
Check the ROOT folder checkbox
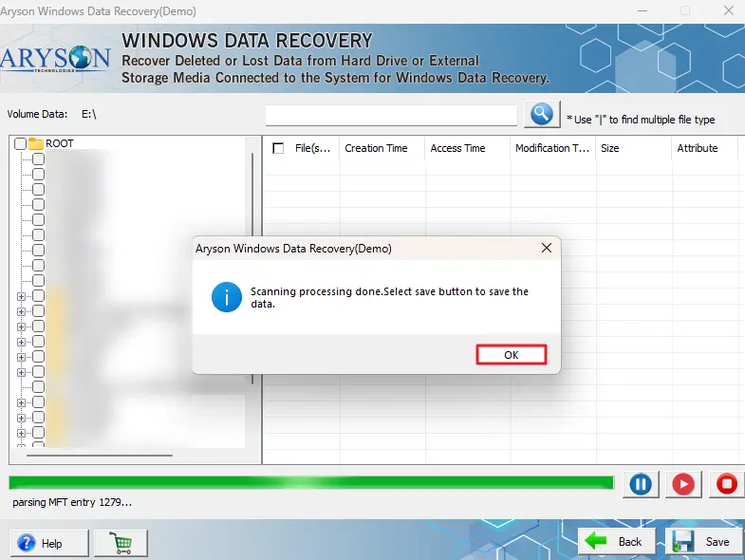point(20,143)
